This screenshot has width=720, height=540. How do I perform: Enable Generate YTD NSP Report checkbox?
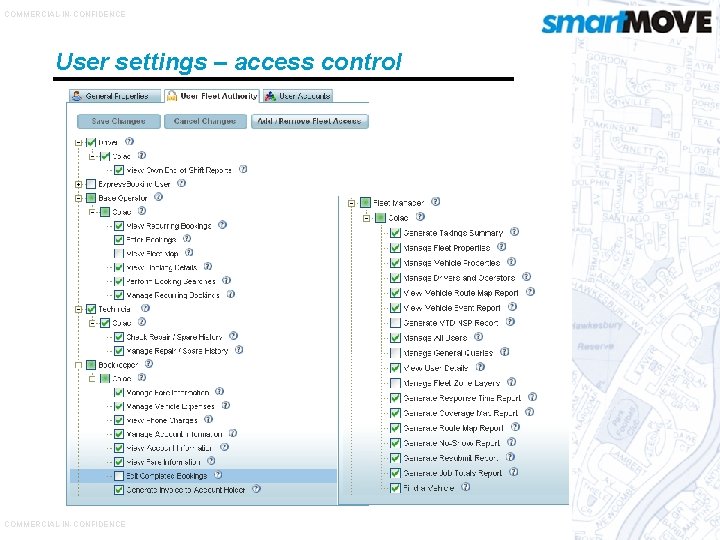click(395, 323)
